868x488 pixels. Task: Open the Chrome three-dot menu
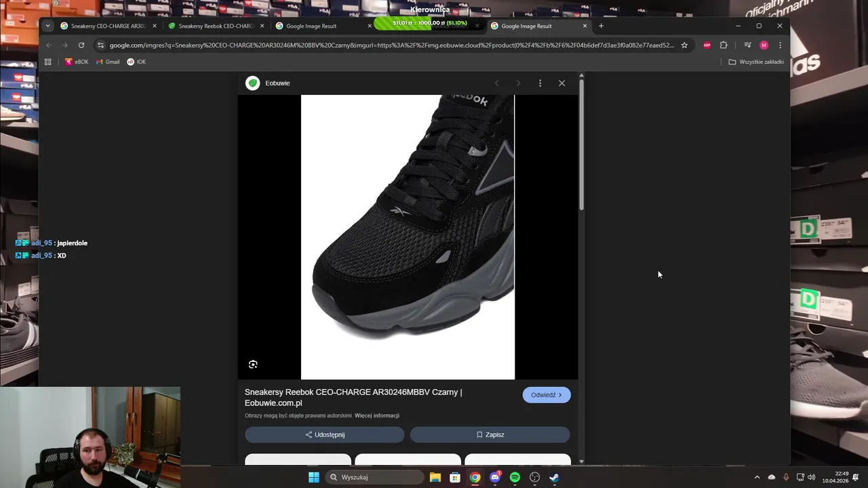tap(780, 45)
